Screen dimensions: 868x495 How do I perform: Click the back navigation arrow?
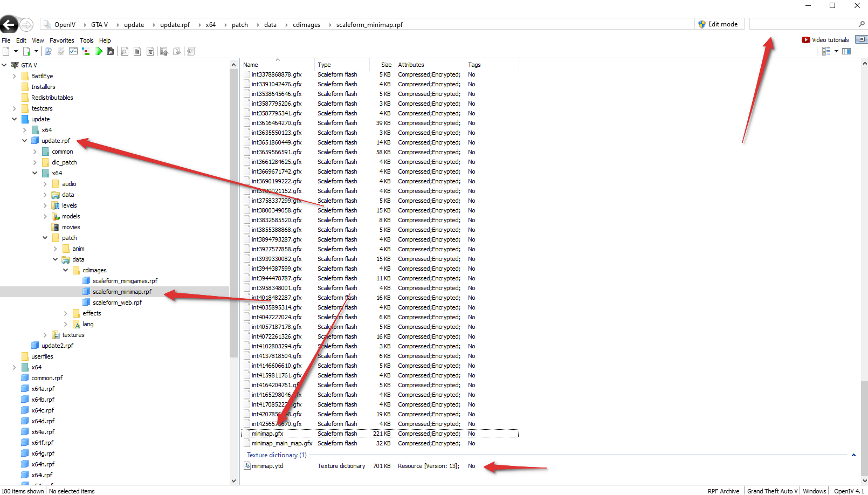pyautogui.click(x=9, y=24)
